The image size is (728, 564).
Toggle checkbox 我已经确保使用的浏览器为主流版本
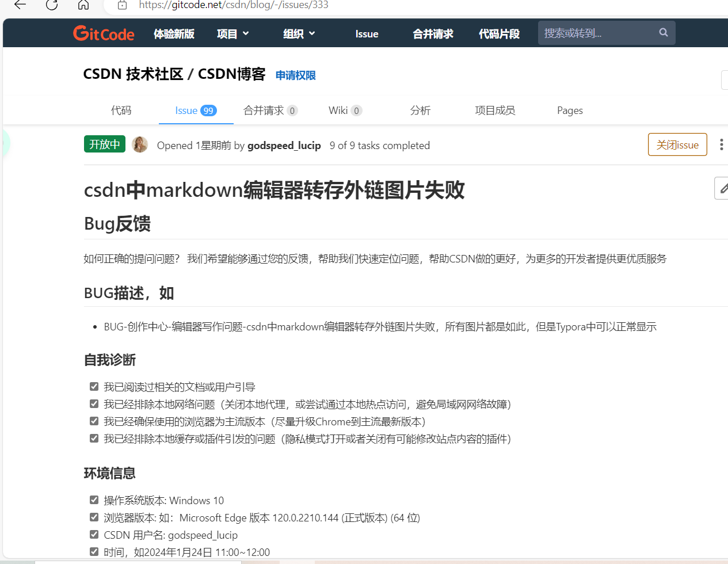point(94,421)
